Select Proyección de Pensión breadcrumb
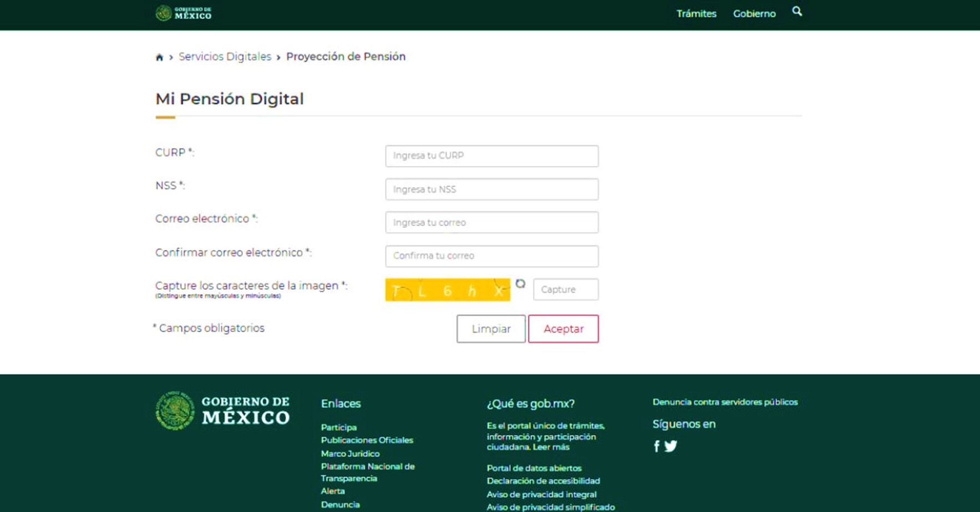Image resolution: width=980 pixels, height=512 pixels. pos(346,57)
